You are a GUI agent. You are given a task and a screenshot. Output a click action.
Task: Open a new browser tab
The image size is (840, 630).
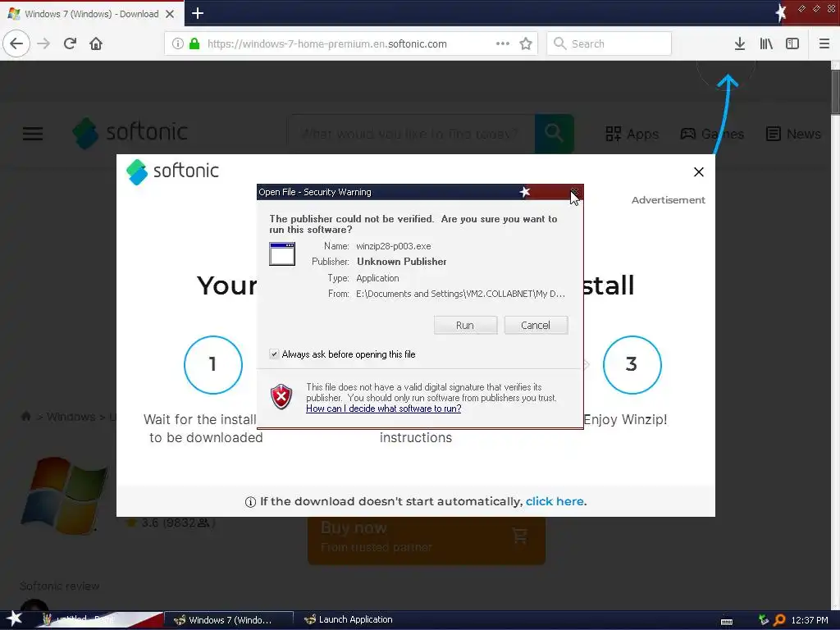point(197,13)
